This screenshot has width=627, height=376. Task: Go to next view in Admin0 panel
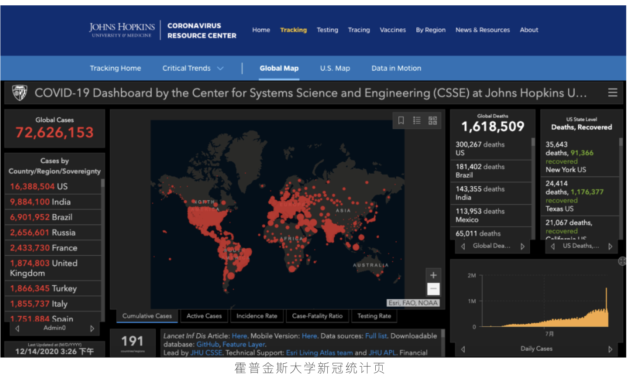pyautogui.click(x=92, y=328)
